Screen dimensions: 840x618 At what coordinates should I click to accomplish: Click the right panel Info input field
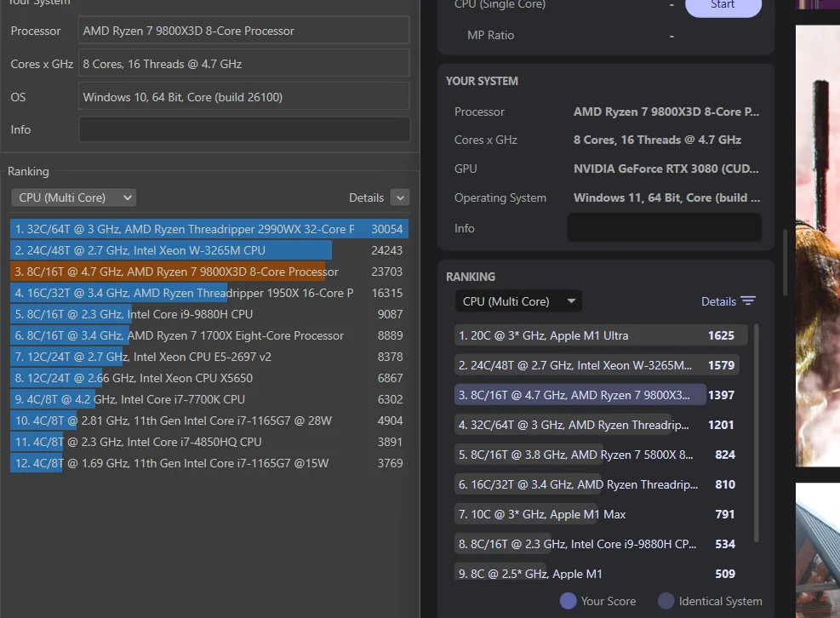tap(665, 228)
